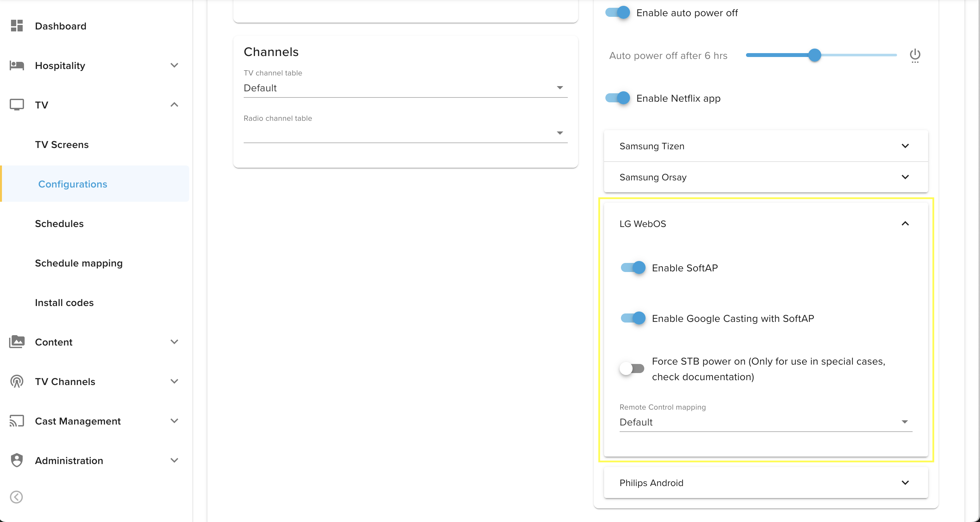Click the Administration shield icon
980x522 pixels.
coord(17,460)
